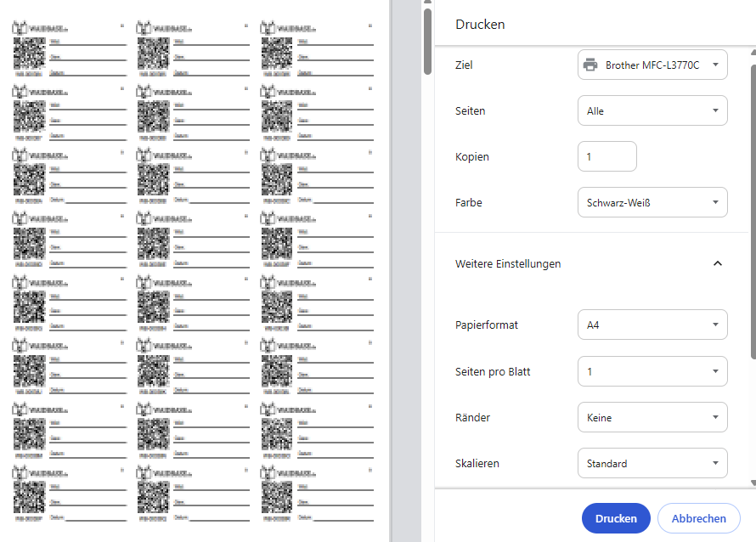Click the Kopien number input field

click(x=606, y=156)
